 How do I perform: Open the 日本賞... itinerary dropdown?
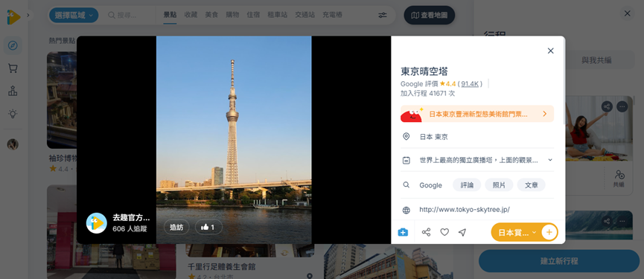(x=517, y=232)
